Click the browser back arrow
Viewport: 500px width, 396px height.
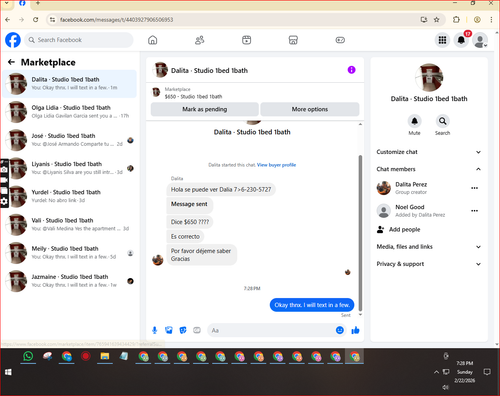[8, 20]
